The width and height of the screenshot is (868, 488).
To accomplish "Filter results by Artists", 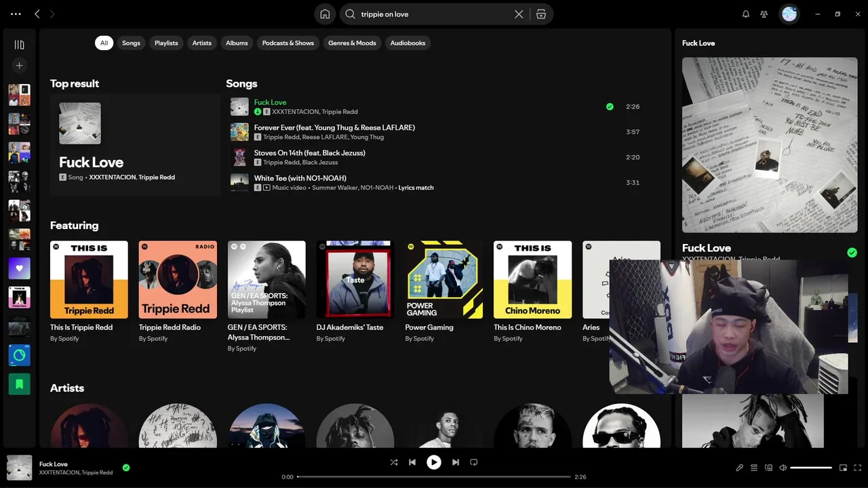I will click(202, 43).
